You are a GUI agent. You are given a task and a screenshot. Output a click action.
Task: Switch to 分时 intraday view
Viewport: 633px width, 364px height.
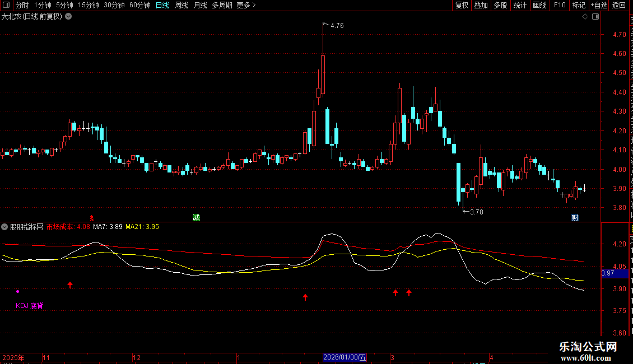tap(22, 5)
